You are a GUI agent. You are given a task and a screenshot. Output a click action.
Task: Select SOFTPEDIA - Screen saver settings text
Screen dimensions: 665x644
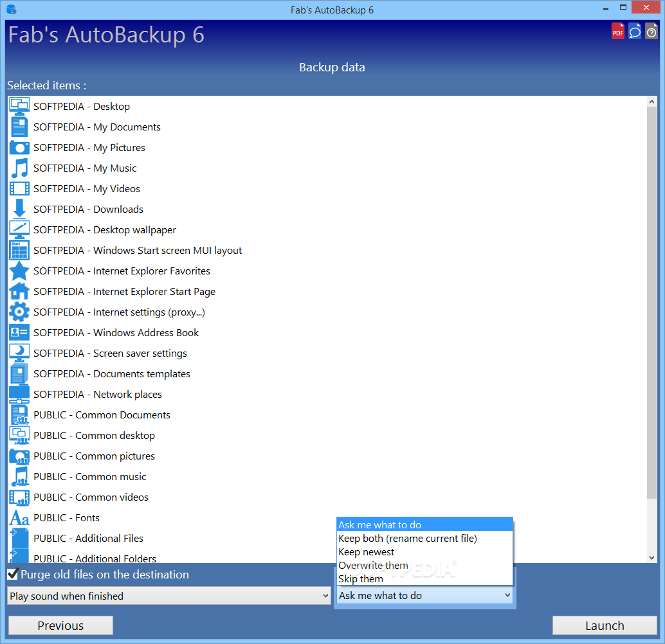pos(110,353)
